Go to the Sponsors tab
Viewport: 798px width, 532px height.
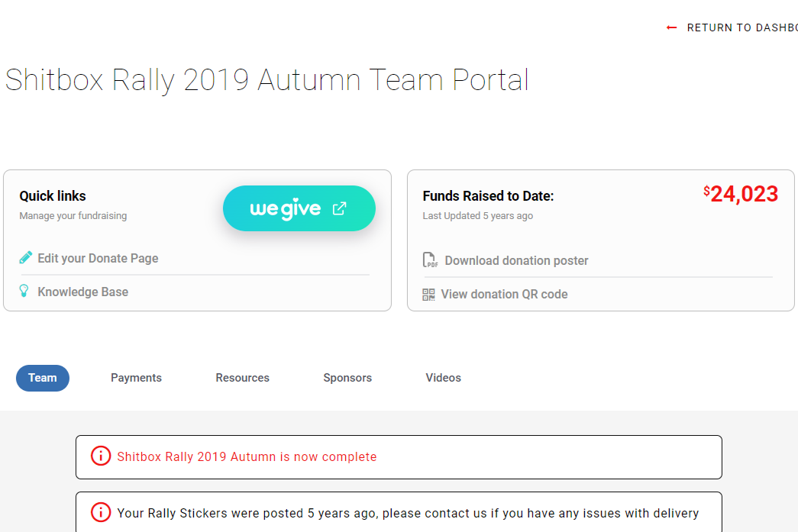(x=347, y=378)
